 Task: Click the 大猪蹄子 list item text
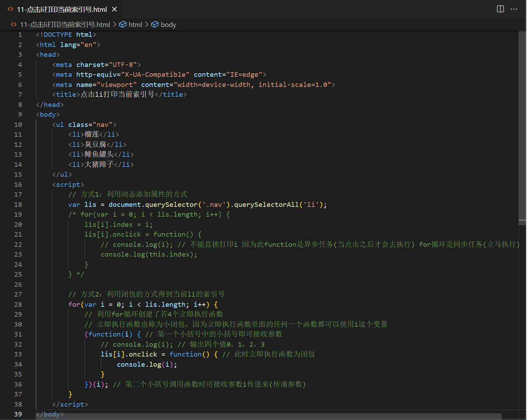pos(99,165)
